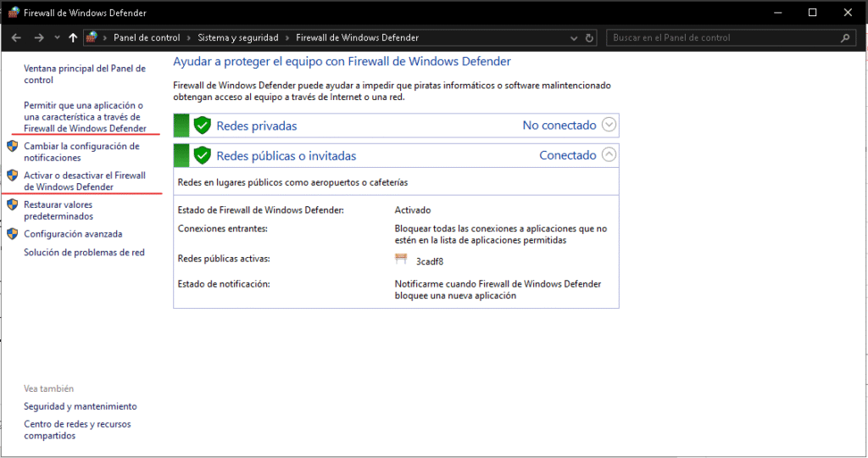Click the green shield beside Redes públicas

click(202, 155)
